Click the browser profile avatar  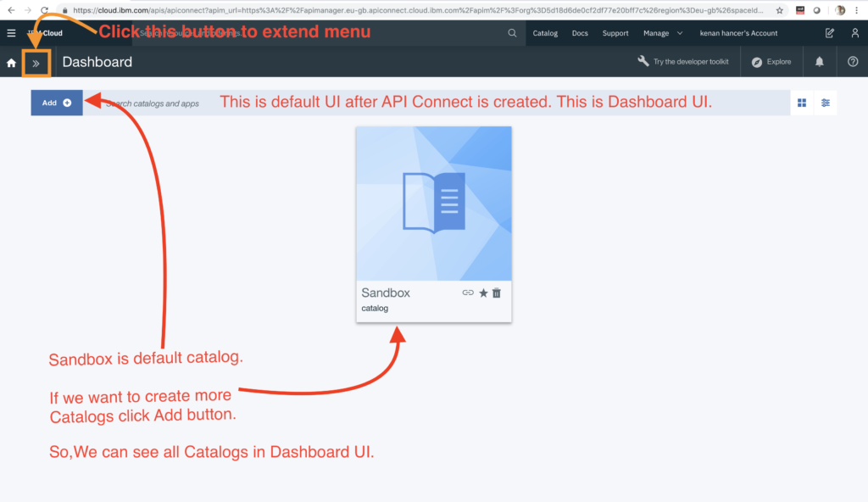point(840,10)
